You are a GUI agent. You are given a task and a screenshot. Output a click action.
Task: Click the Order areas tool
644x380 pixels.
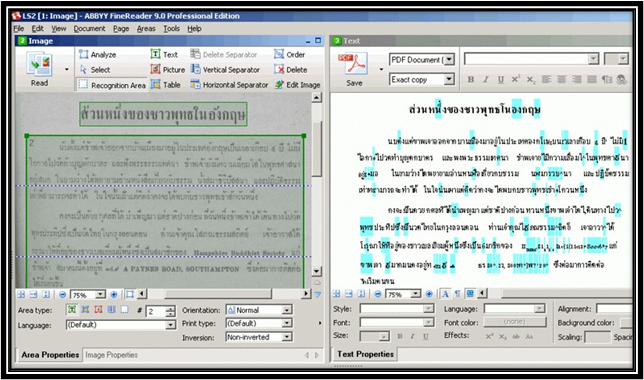(290, 54)
